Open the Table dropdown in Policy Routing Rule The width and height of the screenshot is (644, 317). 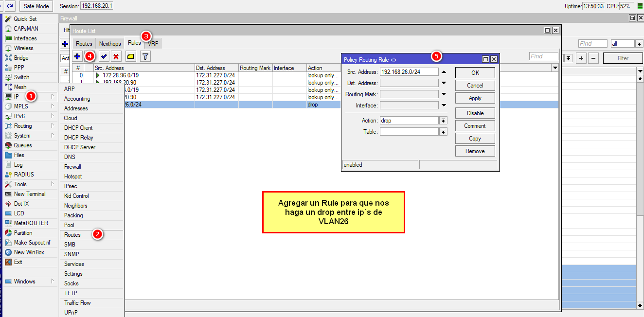443,132
